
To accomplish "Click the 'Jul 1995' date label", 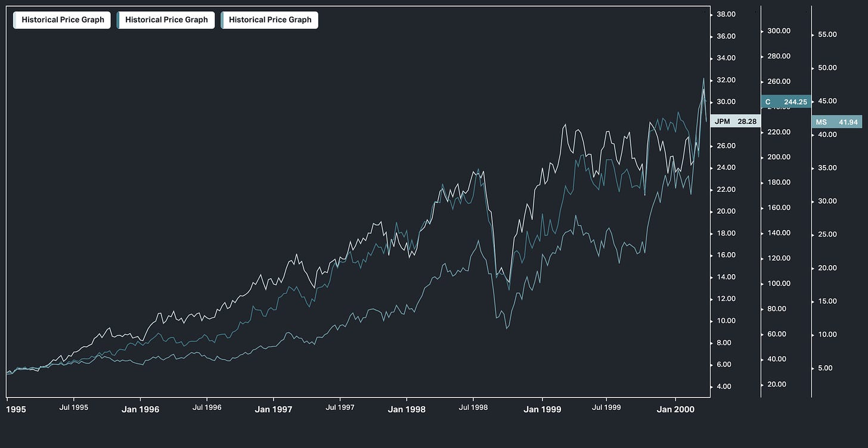I will 74,408.
